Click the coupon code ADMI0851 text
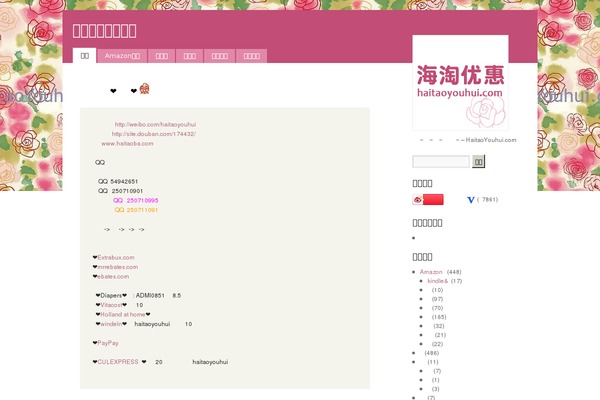 coord(150,296)
